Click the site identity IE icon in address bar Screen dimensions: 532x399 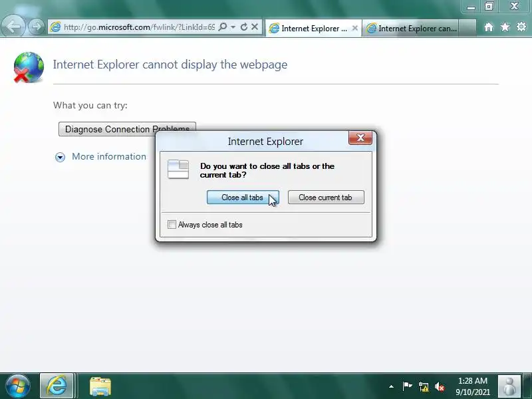[55, 27]
